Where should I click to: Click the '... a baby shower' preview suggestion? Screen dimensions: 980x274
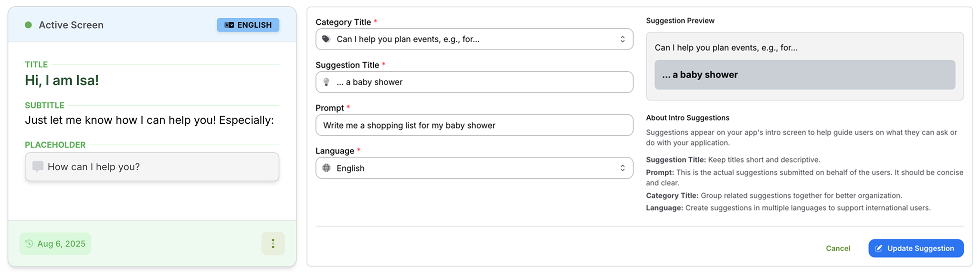[804, 75]
